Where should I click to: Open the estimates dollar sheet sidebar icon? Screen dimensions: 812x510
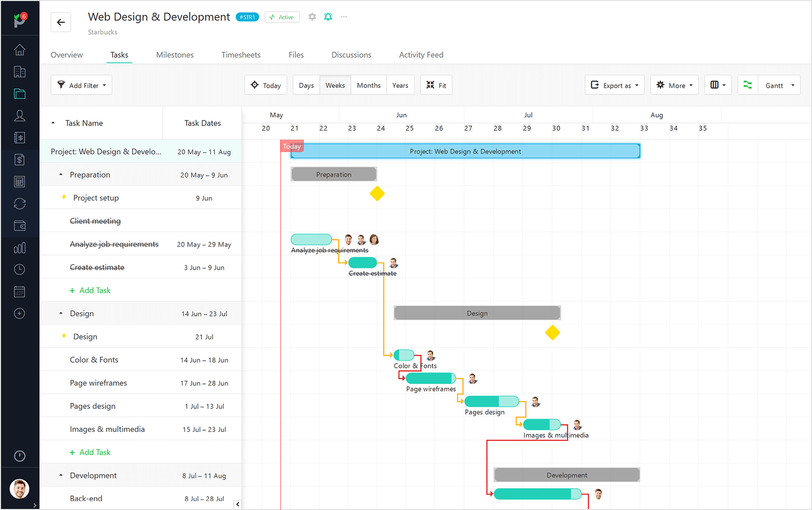[20, 138]
